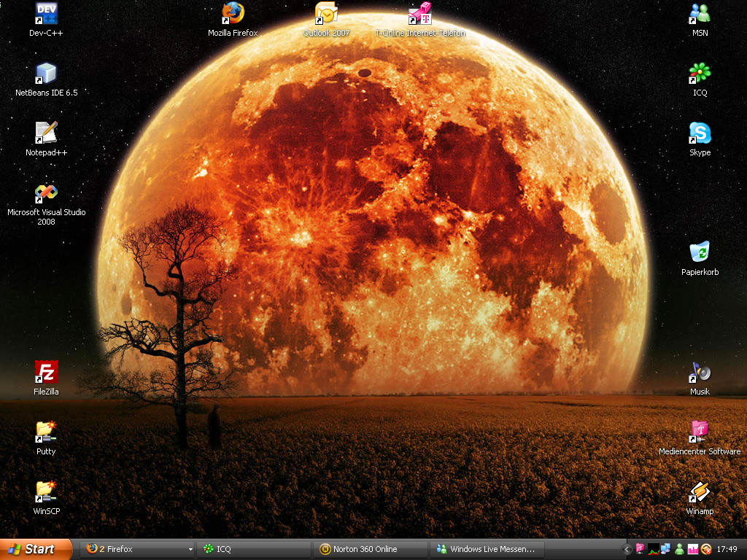747x560 pixels.
Task: Expand hidden system tray icons arrow
Action: 627,549
